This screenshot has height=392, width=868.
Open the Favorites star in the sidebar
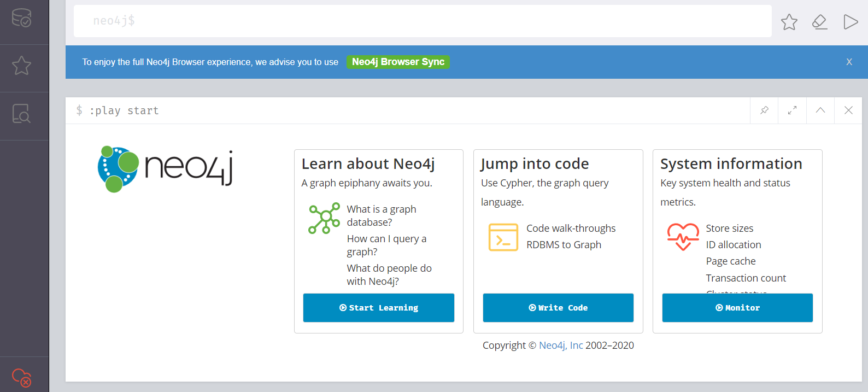pos(22,66)
